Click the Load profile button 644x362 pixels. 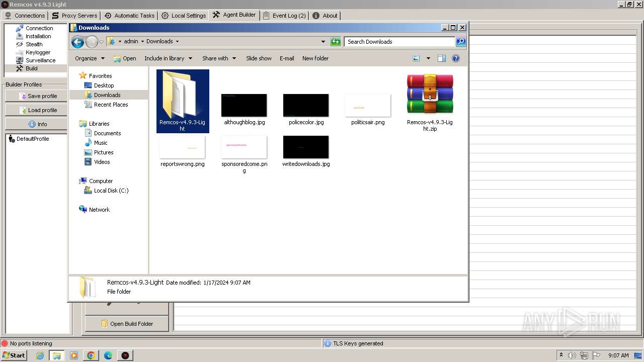(36, 110)
